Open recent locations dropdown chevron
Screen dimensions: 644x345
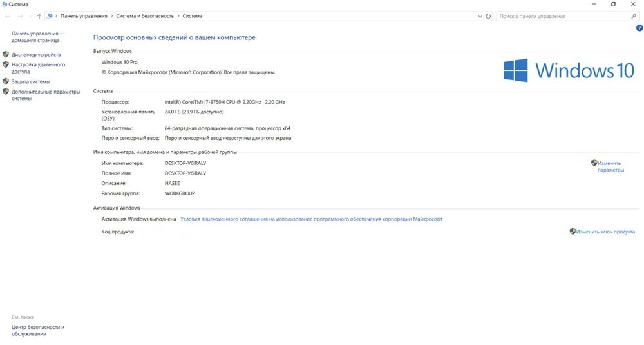[x=30, y=17]
